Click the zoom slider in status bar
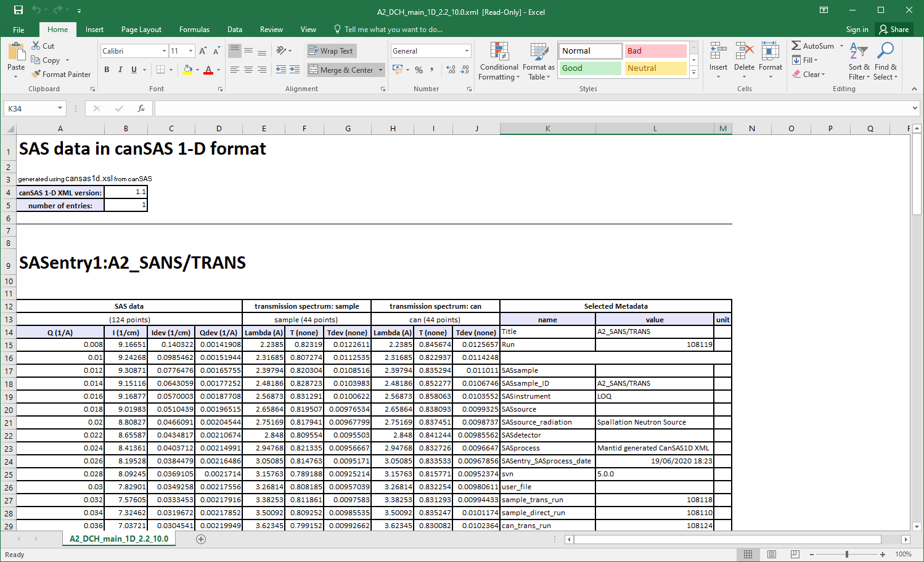Screen dimensions: 924x562 pyautogui.click(x=847, y=555)
